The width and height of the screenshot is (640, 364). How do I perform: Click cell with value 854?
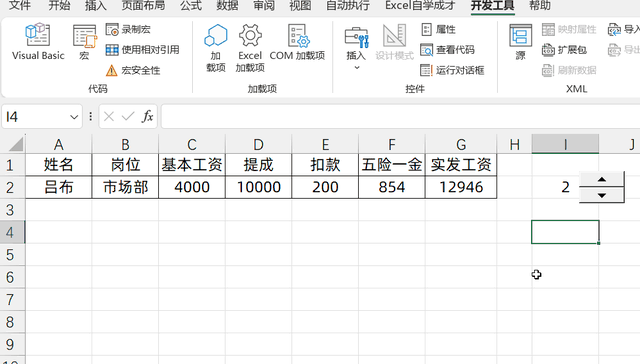392,187
